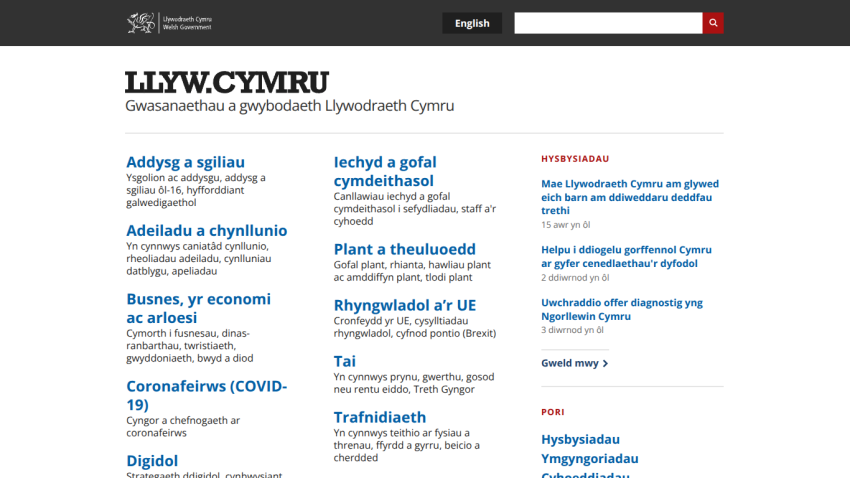The width and height of the screenshot is (850, 478).
Task: Open Uwchraddio offer diagnostig announcement
Action: pos(622,309)
